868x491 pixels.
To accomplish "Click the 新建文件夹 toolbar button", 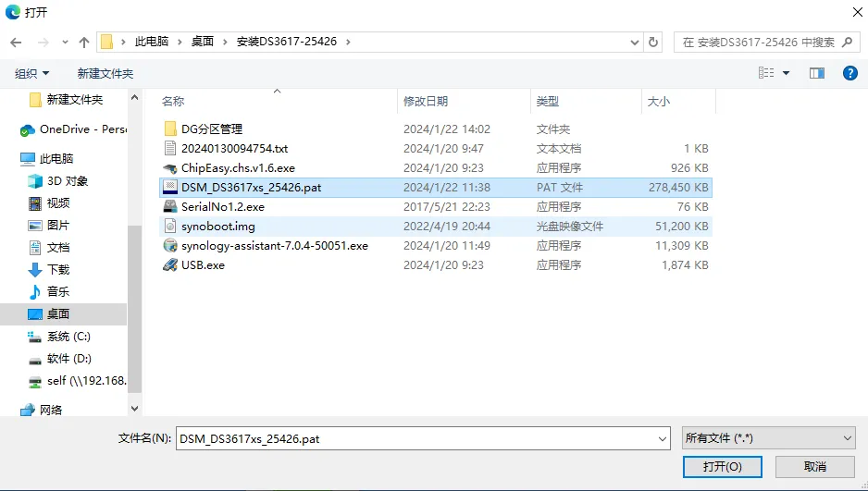I will click(105, 74).
